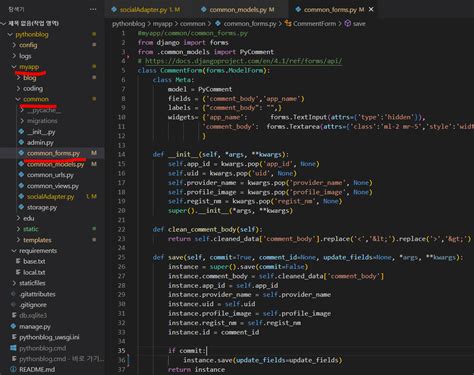The width and height of the screenshot is (474, 375).
Task: Click line number 14 in the gutter
Action: click(x=121, y=154)
